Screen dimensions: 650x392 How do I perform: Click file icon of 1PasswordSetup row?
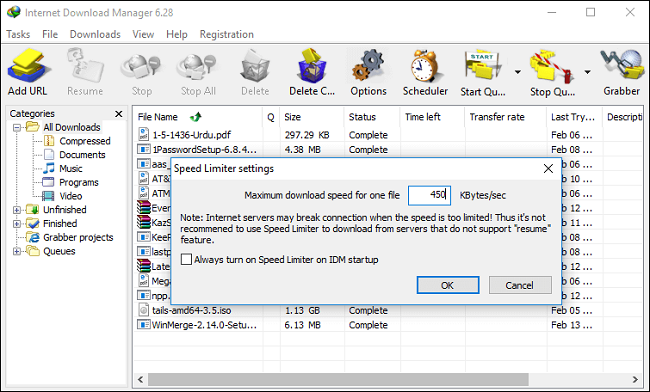[x=144, y=149]
